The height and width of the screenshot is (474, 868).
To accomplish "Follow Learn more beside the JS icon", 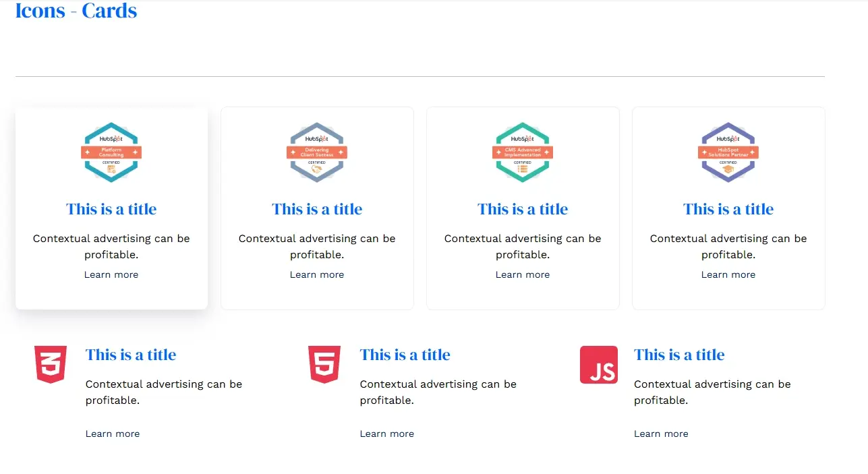I will point(661,434).
